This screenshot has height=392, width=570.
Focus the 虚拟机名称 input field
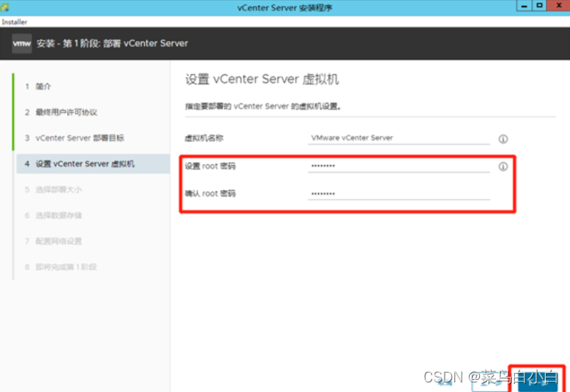point(399,138)
